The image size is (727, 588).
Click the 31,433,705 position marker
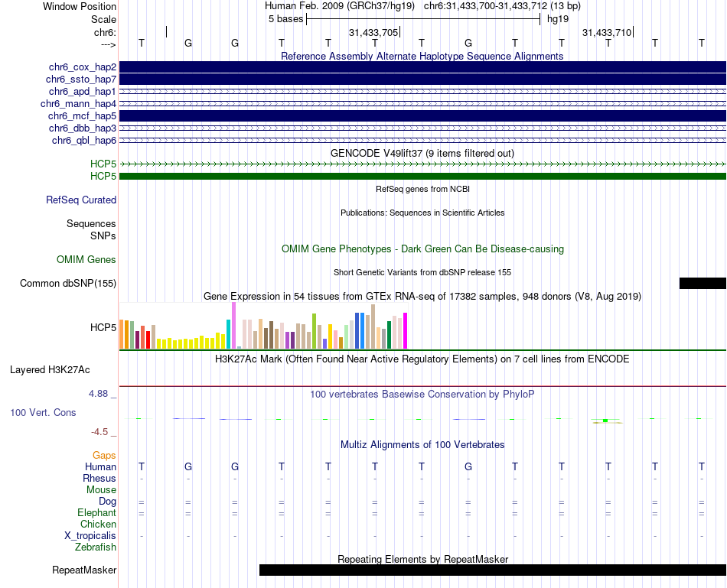point(375,32)
